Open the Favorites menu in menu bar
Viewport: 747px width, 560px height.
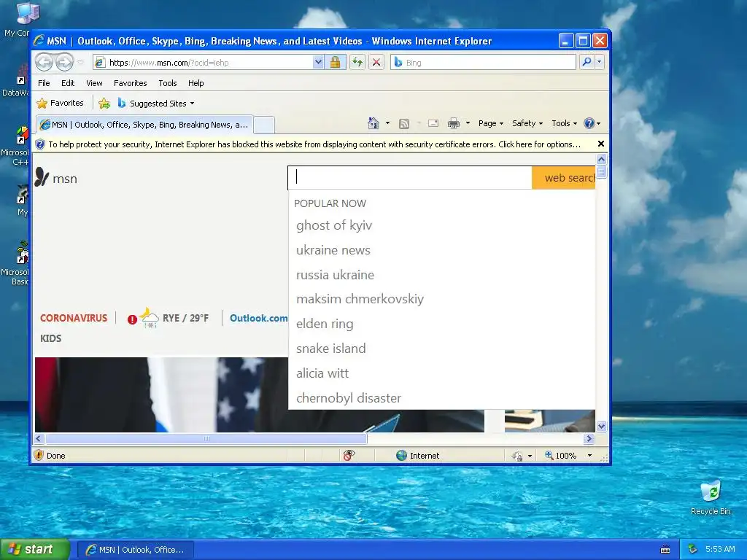click(x=130, y=83)
